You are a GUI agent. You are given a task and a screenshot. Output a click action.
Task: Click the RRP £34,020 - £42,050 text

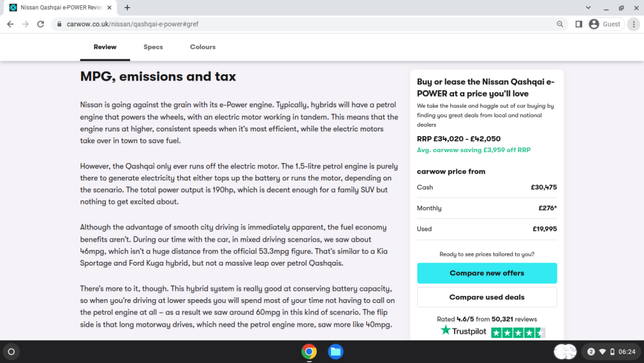coord(459,139)
